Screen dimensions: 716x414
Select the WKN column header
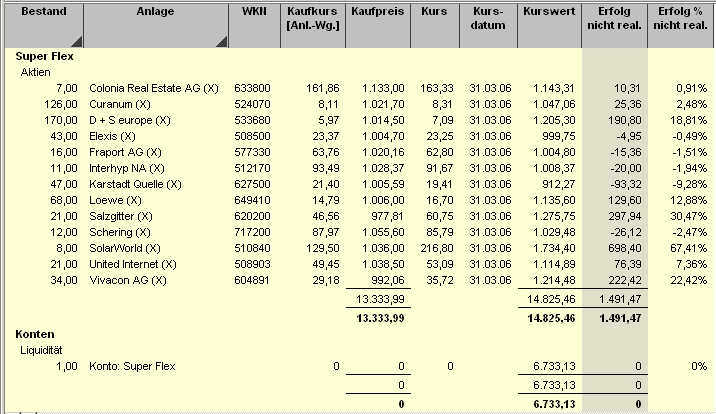[x=254, y=26]
